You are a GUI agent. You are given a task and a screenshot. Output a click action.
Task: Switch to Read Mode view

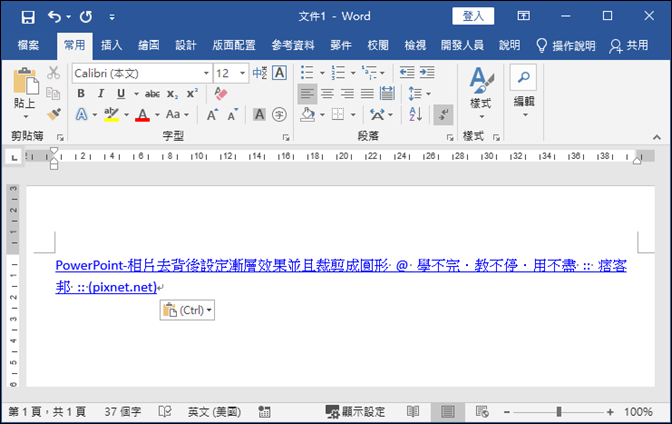413,412
